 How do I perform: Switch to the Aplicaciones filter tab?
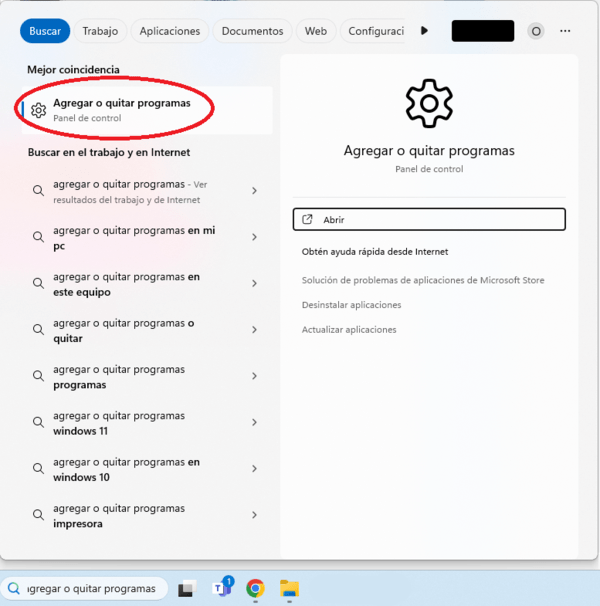click(x=170, y=31)
